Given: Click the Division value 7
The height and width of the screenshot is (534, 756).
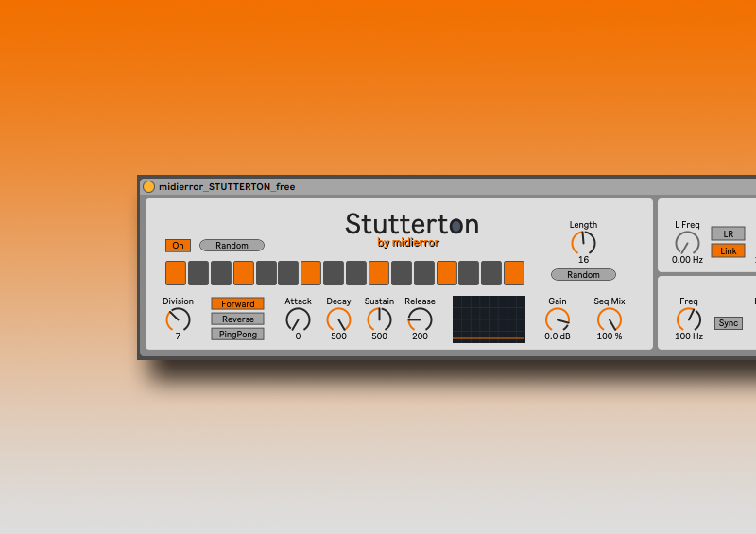Looking at the screenshot, I should [178, 336].
